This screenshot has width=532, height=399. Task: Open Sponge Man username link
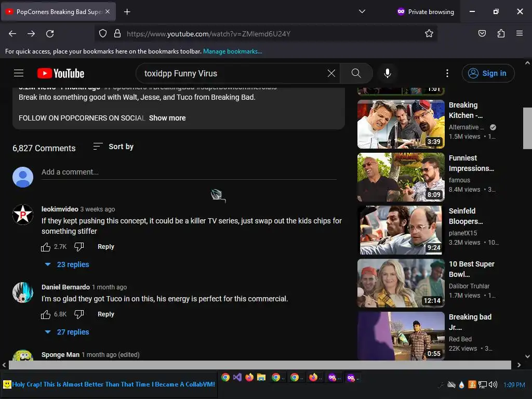point(60,354)
